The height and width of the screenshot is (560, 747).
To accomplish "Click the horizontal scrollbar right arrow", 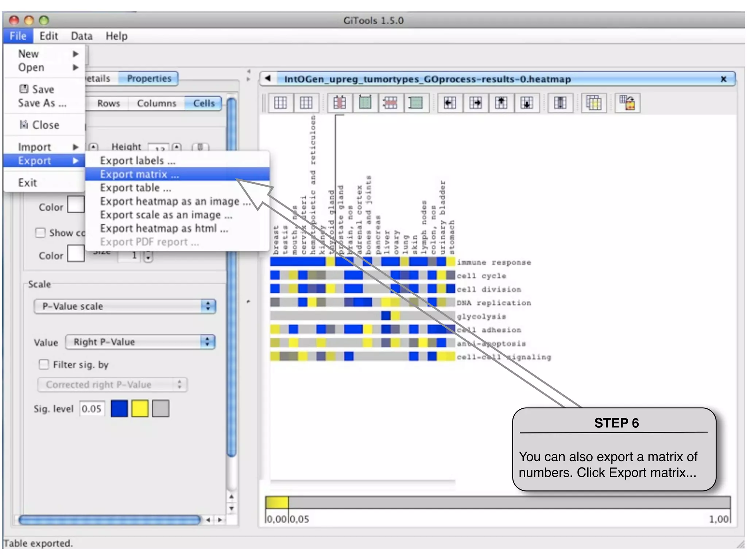I will pyautogui.click(x=220, y=520).
